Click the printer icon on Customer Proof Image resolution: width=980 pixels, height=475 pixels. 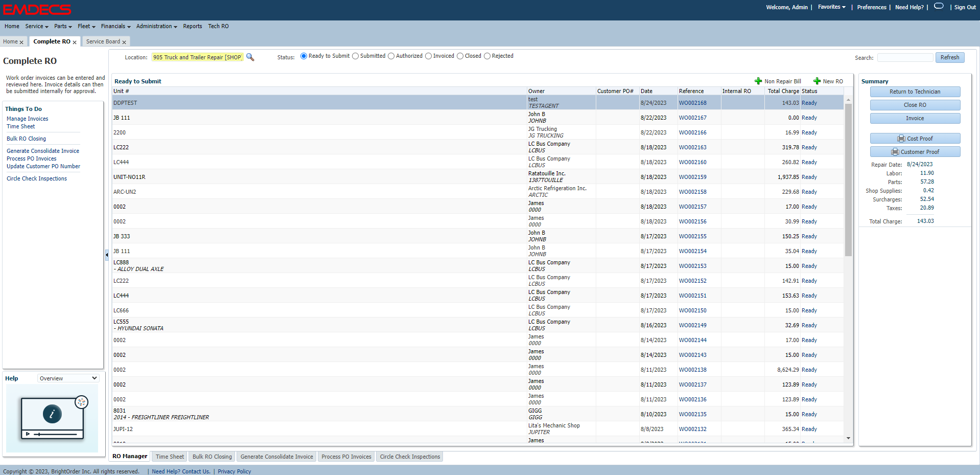pyautogui.click(x=895, y=152)
